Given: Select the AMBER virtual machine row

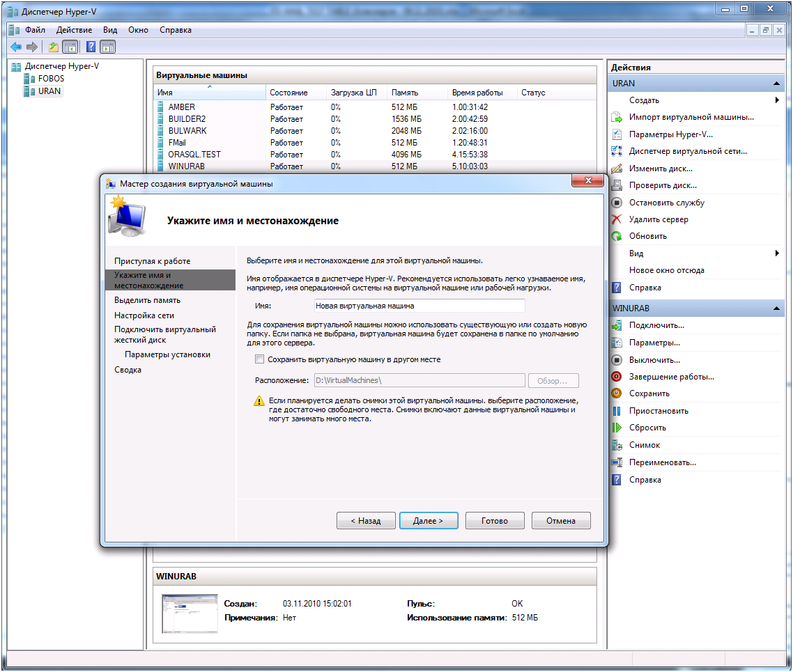Looking at the screenshot, I should tap(375, 107).
